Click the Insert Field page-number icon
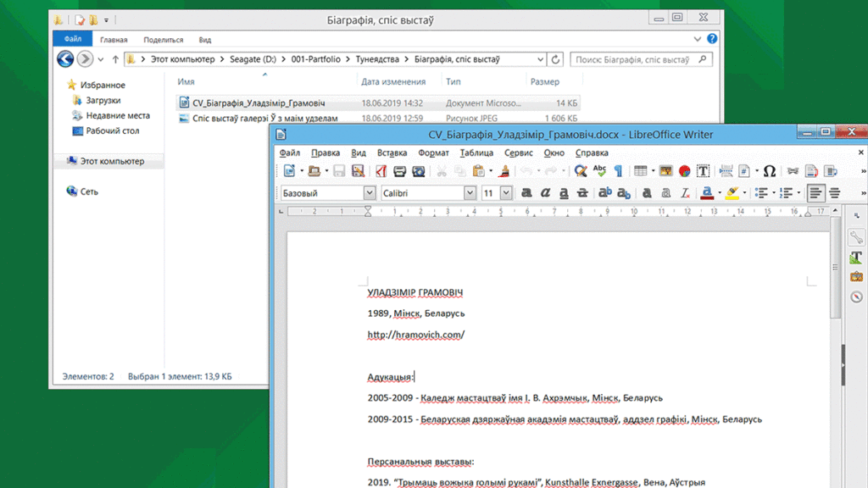The image size is (868, 488). [744, 171]
